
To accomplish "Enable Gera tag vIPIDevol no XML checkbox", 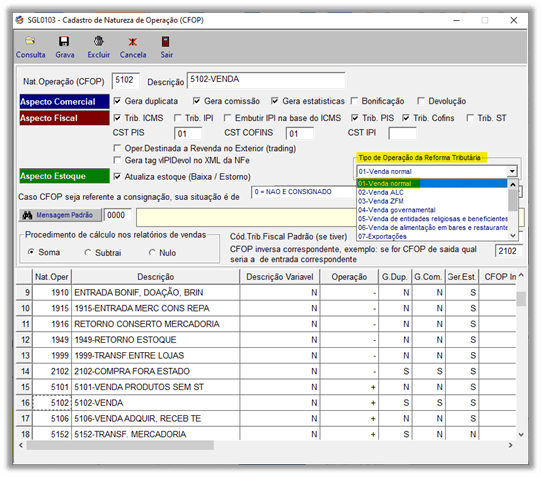I will point(118,160).
